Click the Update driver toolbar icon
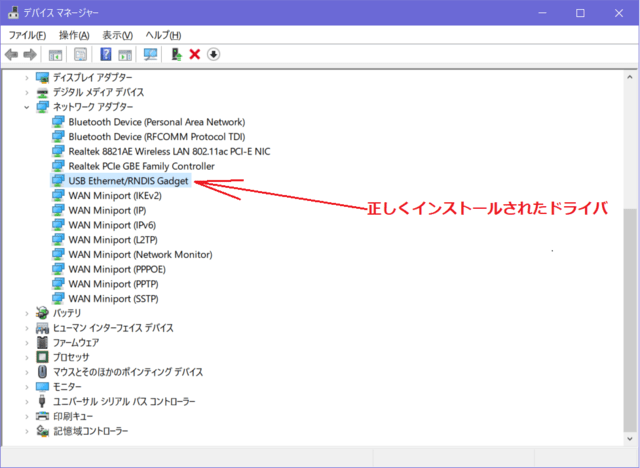640x468 pixels. pyautogui.click(x=177, y=54)
